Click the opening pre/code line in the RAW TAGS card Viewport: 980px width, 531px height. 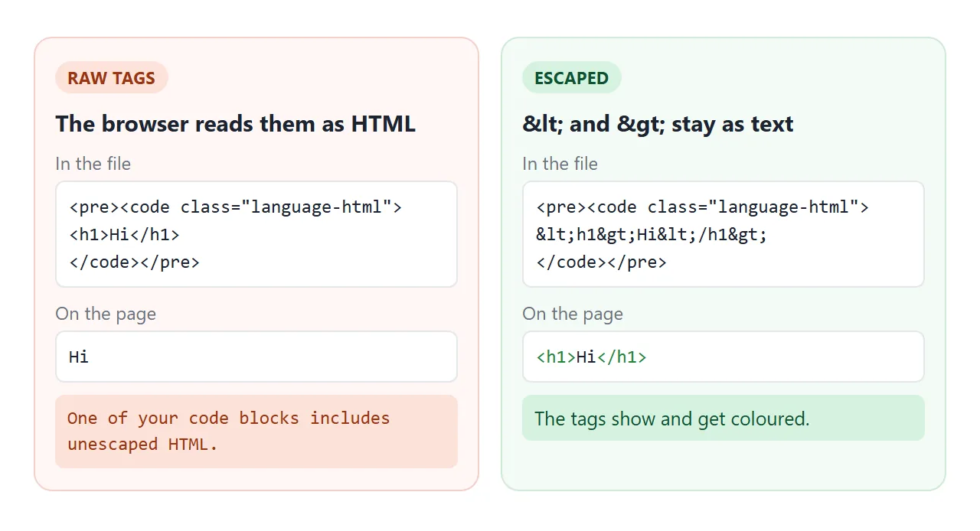235,207
